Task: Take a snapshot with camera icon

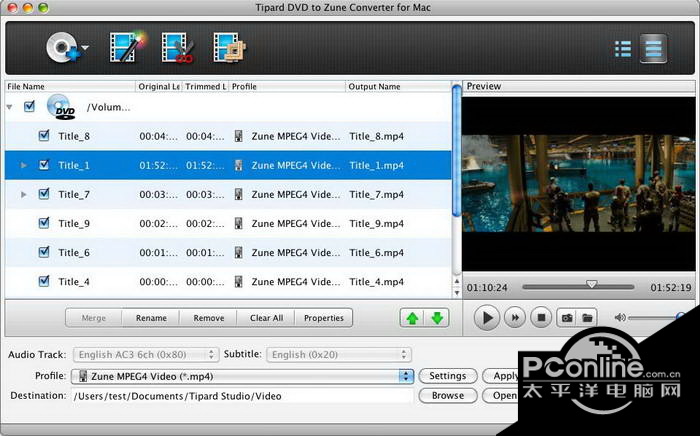Action: [x=566, y=318]
